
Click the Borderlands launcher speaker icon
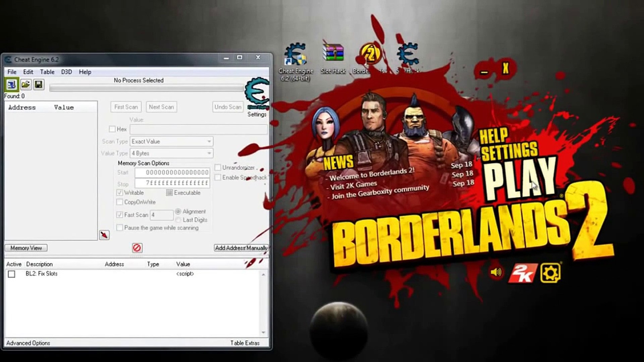click(x=496, y=273)
